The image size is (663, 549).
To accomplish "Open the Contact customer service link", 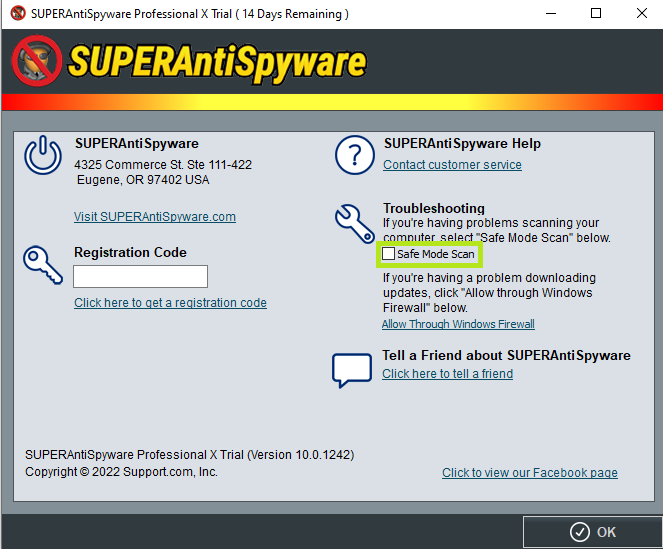I will pos(452,165).
